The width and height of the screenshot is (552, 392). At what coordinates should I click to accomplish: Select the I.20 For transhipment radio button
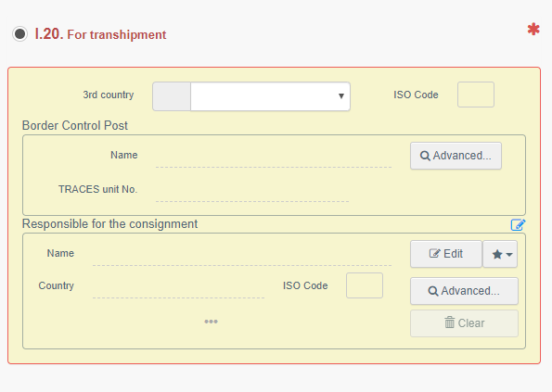click(19, 34)
